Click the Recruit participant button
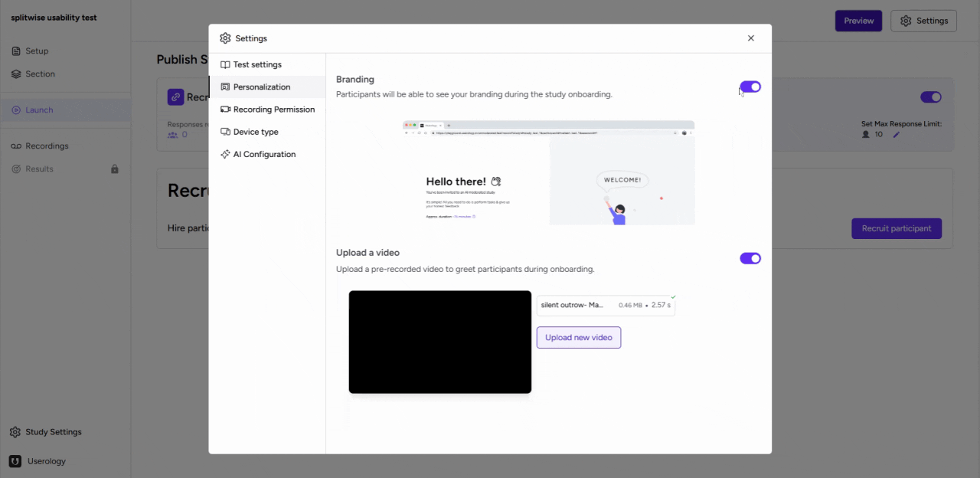Viewport: 980px width, 478px height. click(x=897, y=228)
